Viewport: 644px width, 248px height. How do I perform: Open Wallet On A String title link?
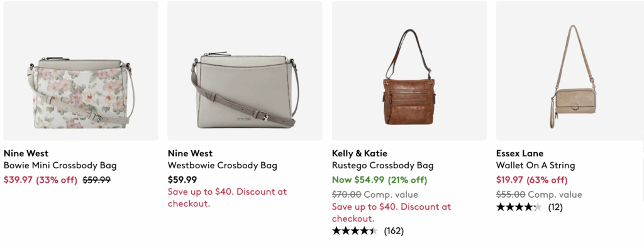click(536, 166)
